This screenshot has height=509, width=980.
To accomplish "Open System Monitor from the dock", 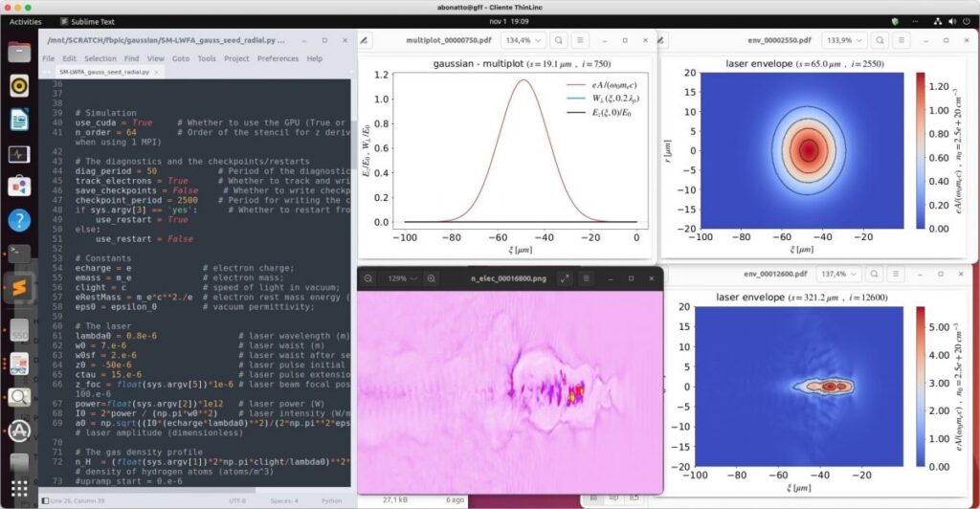I will (19, 153).
